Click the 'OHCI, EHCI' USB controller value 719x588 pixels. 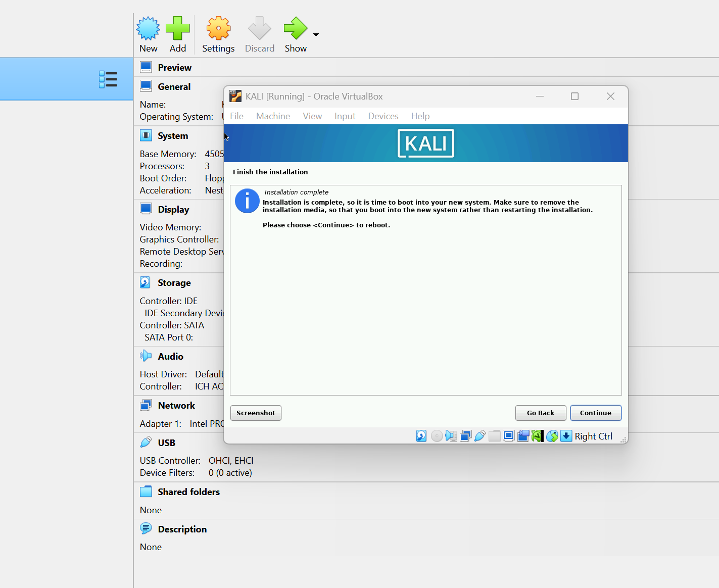[231, 460]
